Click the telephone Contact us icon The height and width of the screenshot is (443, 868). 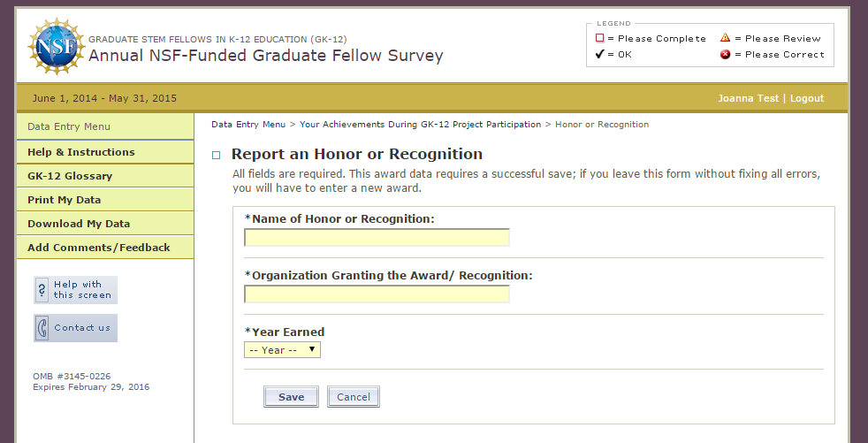(42, 328)
